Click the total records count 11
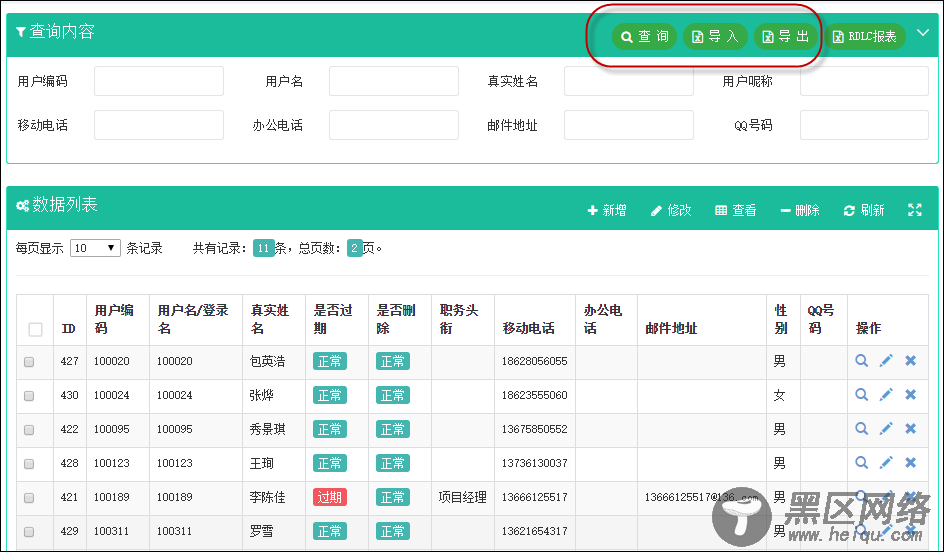The height and width of the screenshot is (552, 944). point(264,248)
